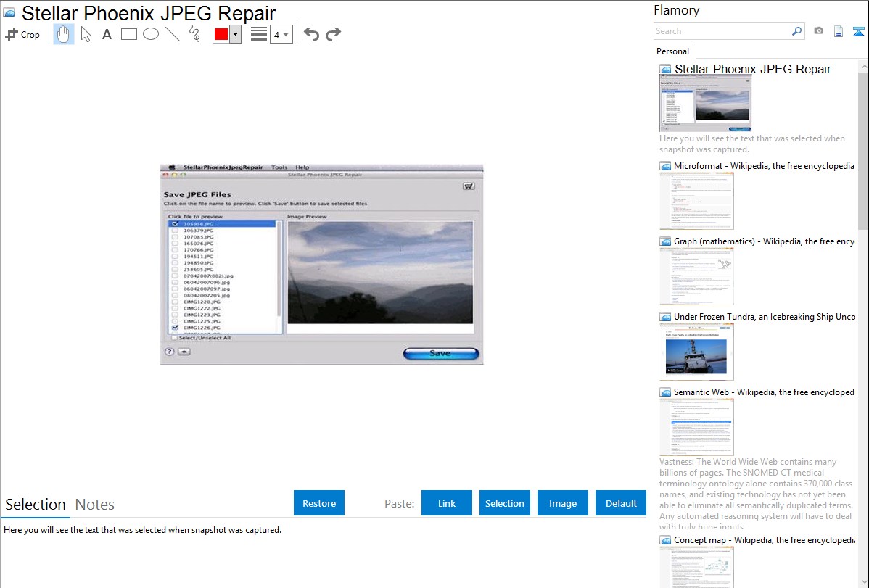
Task: Paste as Link button
Action: 447,503
